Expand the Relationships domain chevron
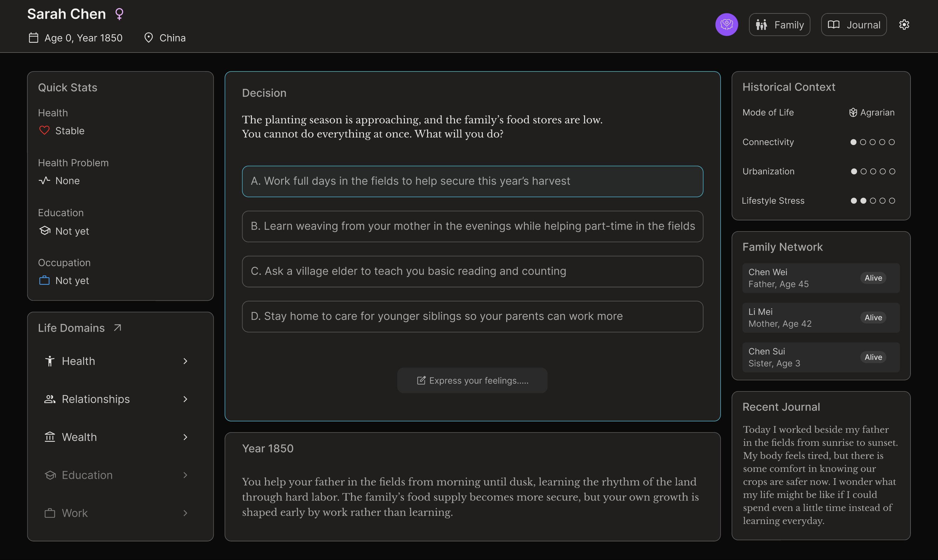 185,399
